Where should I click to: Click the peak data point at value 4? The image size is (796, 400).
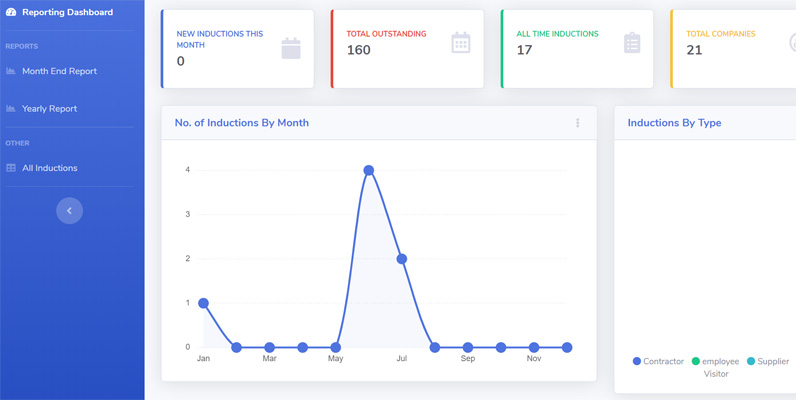pyautogui.click(x=369, y=170)
